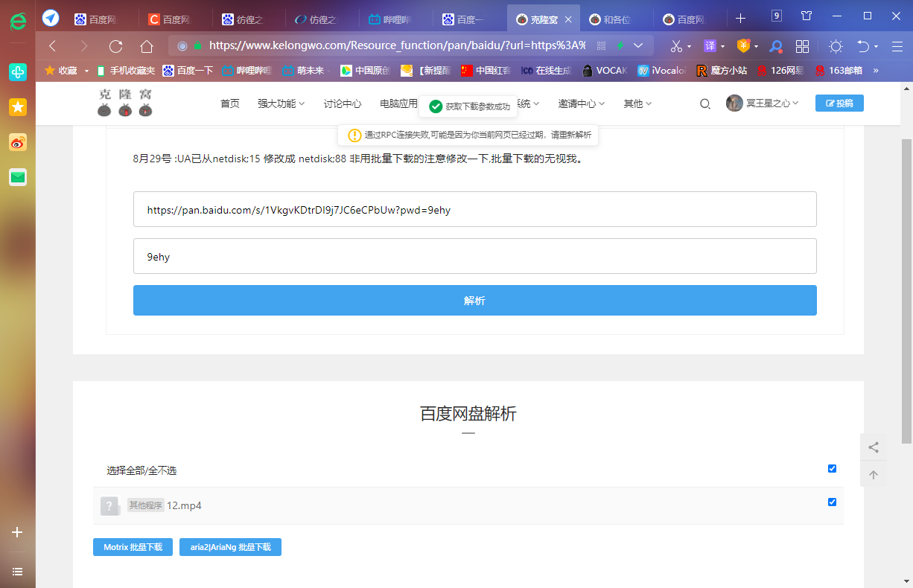Open the yellow star favorites sidebar icon
The image size is (913, 588).
pyautogui.click(x=18, y=107)
